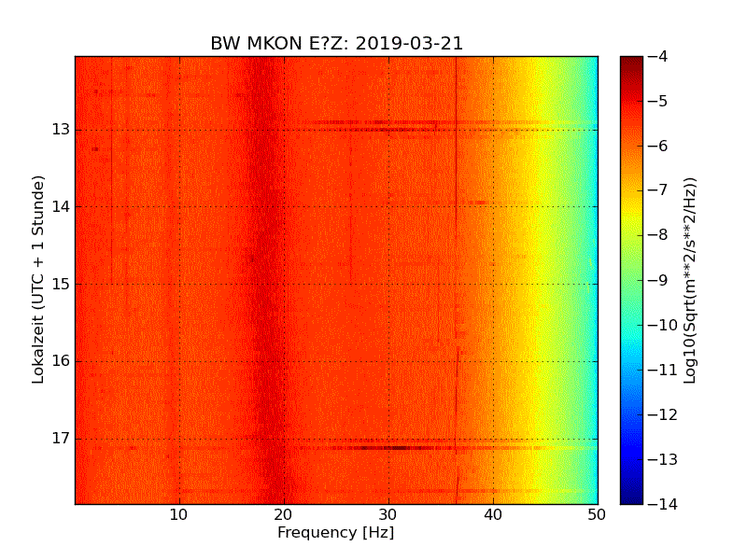Viewport: 747px width, 560px height.
Task: Click the colorbar tick label −5
Action: tap(658, 101)
